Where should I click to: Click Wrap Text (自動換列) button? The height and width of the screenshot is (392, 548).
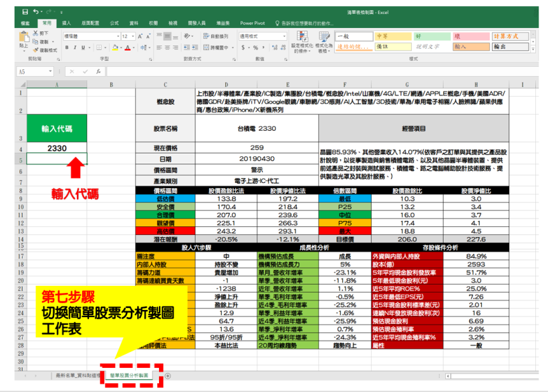tap(216, 36)
